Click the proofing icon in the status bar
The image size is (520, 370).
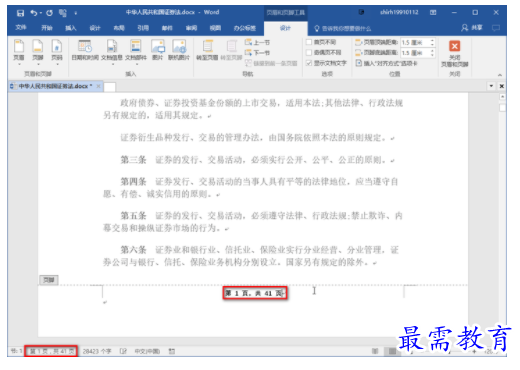tap(123, 351)
